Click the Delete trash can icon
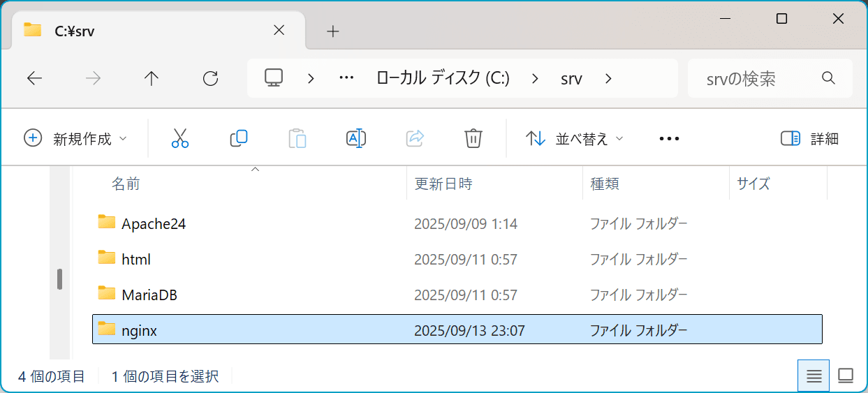 tap(473, 138)
